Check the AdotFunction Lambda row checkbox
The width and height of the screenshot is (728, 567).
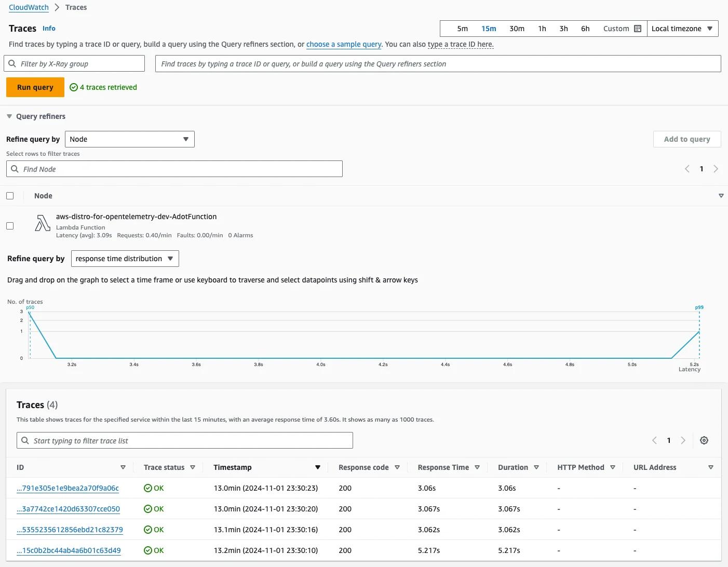coord(10,225)
